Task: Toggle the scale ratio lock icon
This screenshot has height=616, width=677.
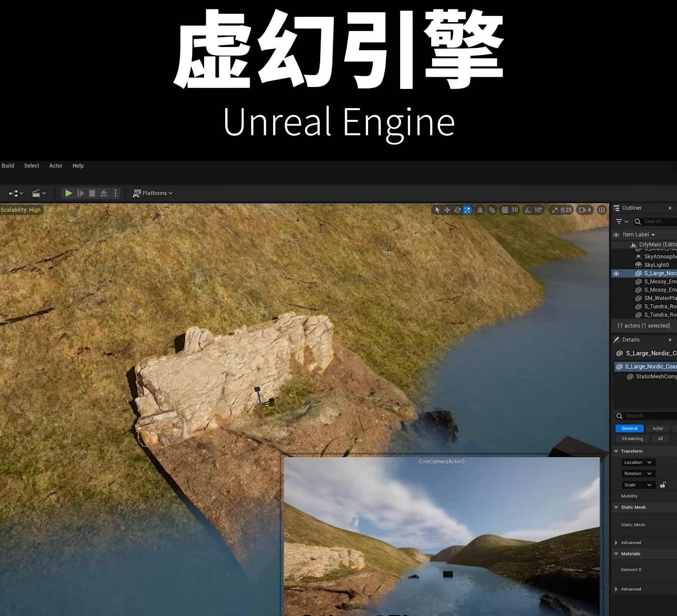Action: [663, 485]
